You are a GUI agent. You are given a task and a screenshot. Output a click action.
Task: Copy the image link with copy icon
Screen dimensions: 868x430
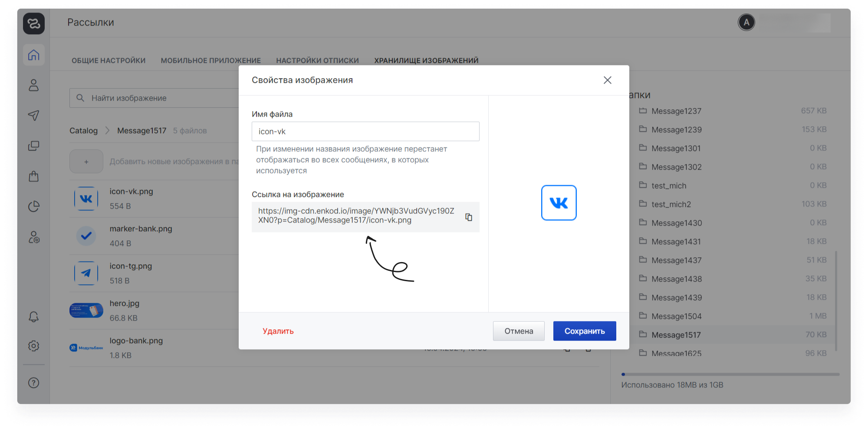click(x=469, y=217)
